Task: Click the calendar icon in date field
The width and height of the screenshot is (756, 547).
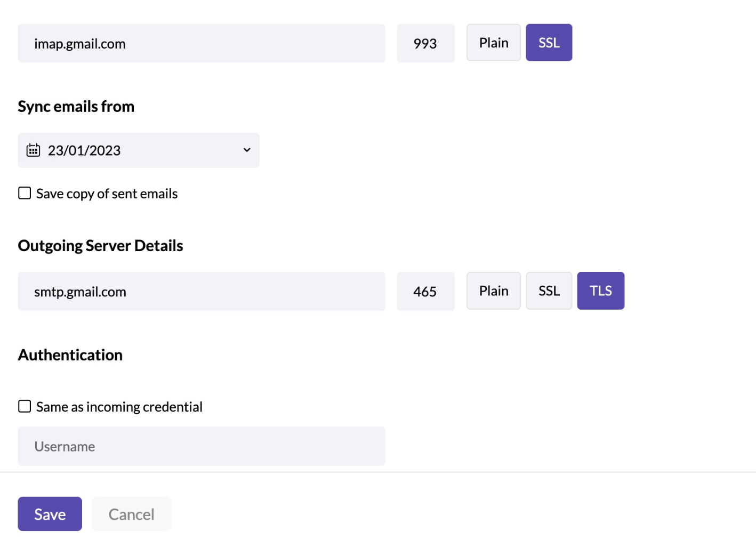Action: coord(33,150)
